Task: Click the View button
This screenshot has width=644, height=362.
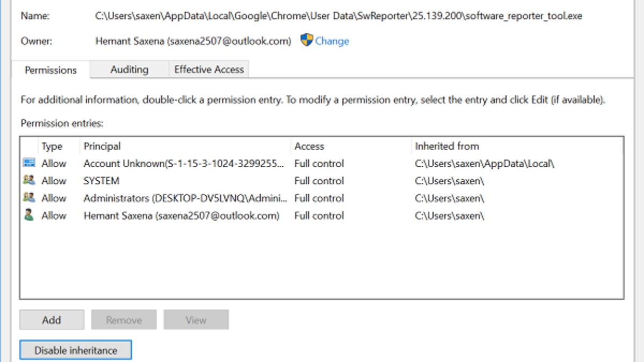Action: pyautogui.click(x=196, y=320)
